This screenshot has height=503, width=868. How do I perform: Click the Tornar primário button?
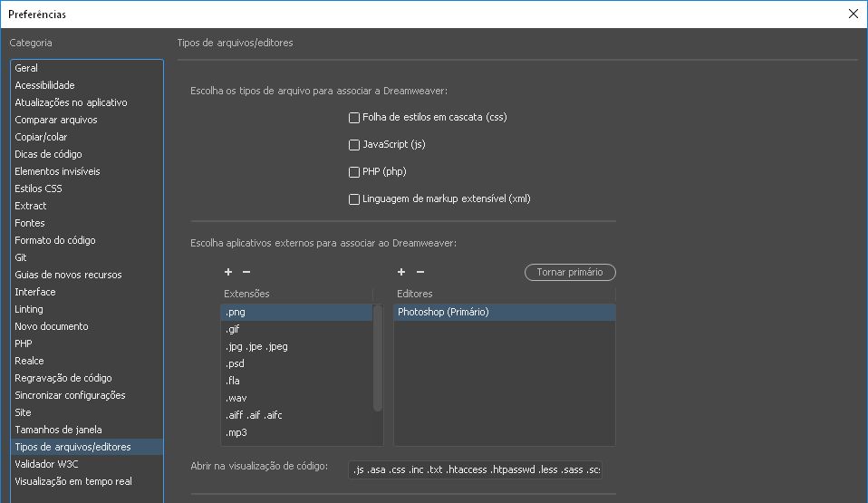click(570, 272)
